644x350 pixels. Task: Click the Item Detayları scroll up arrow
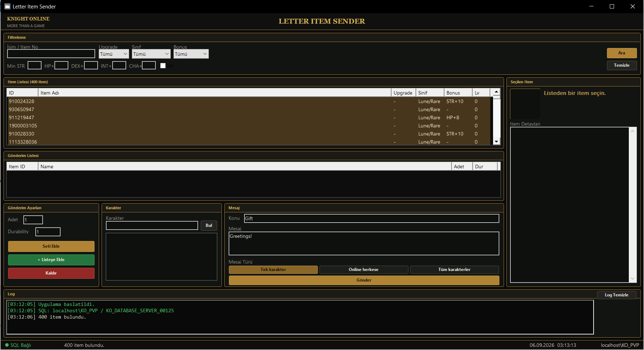coord(633,131)
